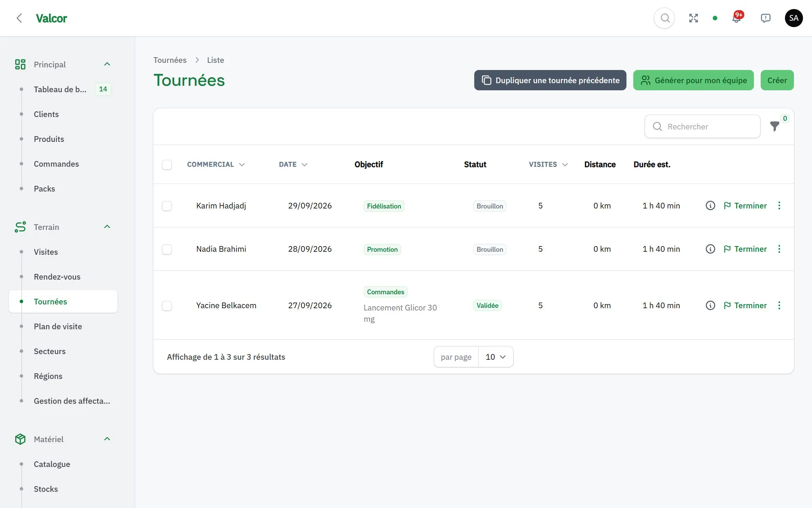Viewport: 812px width, 508px height.
Task: Open Plan de visite menu item
Action: click(63, 326)
